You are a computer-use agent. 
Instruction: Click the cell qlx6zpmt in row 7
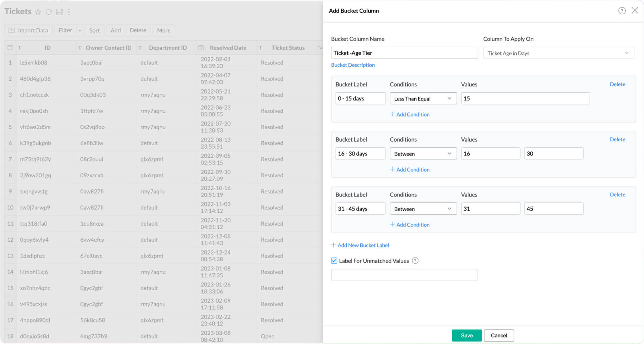click(152, 159)
